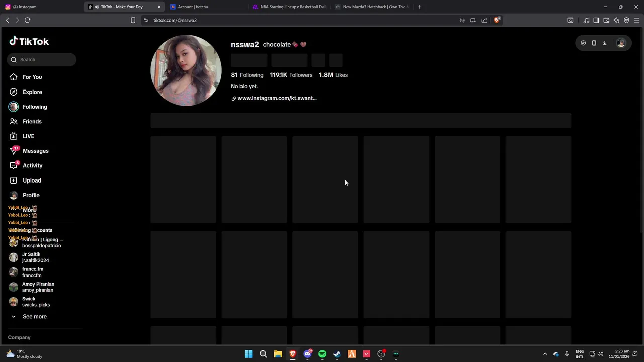644x362 pixels.
Task: Open File Explorer from taskbar
Action: (x=278, y=354)
